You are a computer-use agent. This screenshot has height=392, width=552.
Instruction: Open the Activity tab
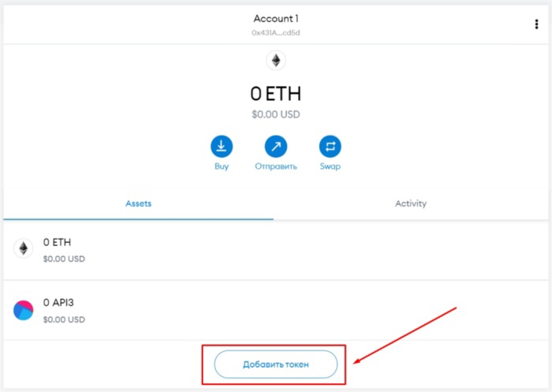point(410,203)
